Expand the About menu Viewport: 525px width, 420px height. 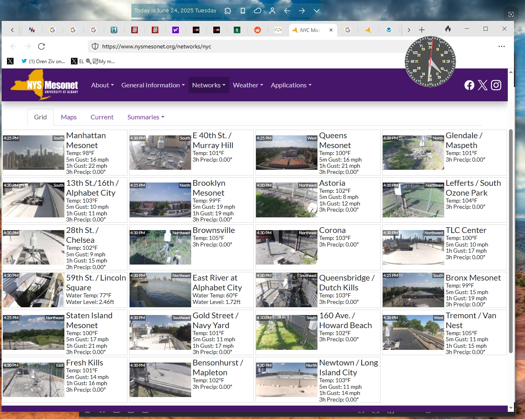tap(102, 85)
